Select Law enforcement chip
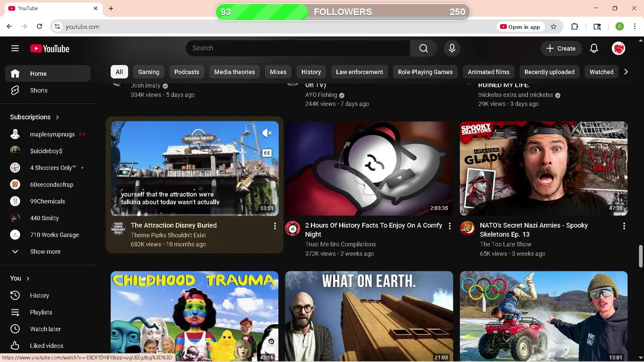The width and height of the screenshot is (644, 362). 359,72
